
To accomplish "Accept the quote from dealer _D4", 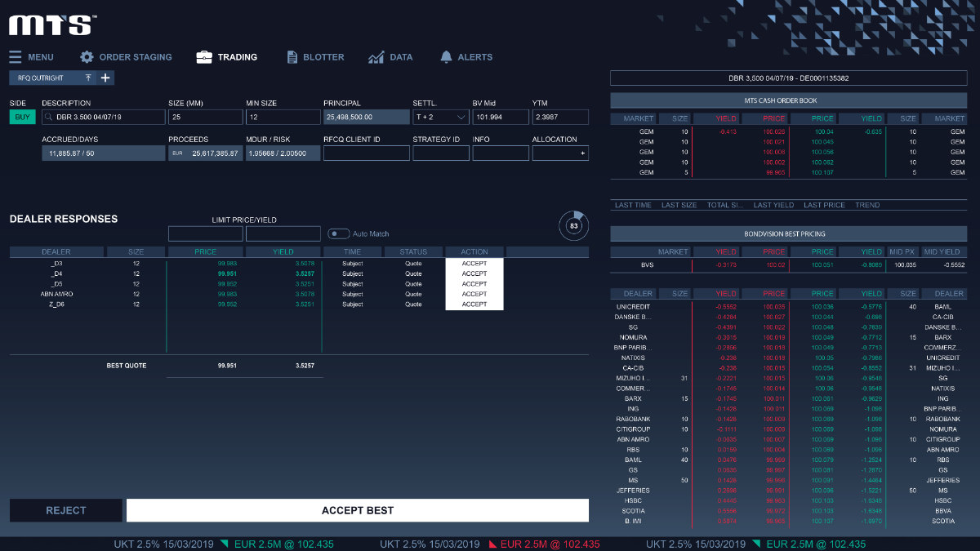I will pyautogui.click(x=474, y=273).
